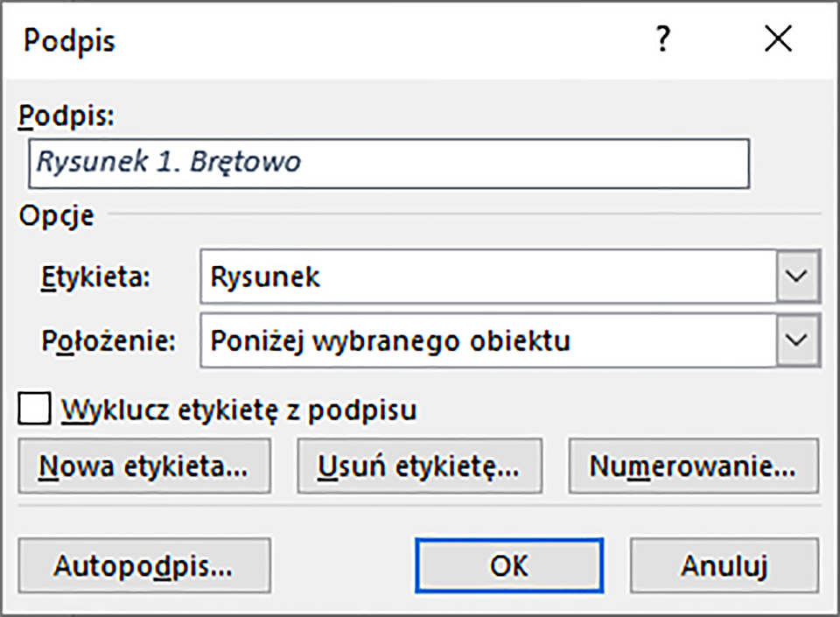Click the Nowa etykieta button
The height and width of the screenshot is (617, 840).
[143, 466]
